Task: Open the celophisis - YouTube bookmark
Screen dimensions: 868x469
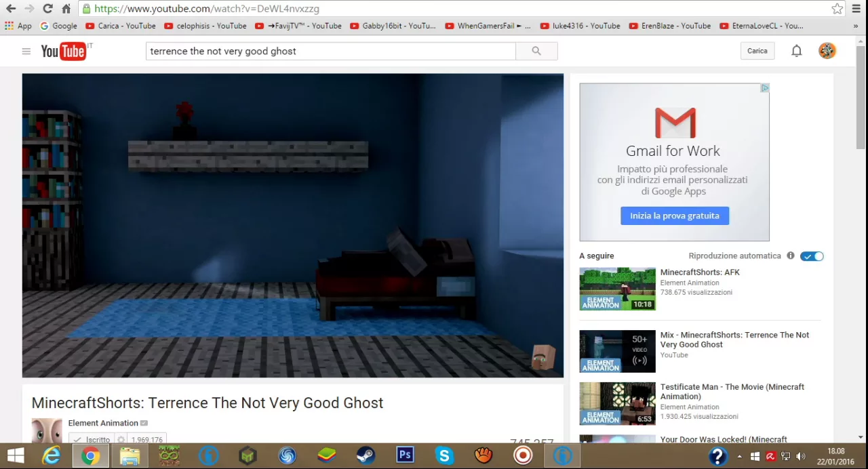Action: tap(205, 26)
